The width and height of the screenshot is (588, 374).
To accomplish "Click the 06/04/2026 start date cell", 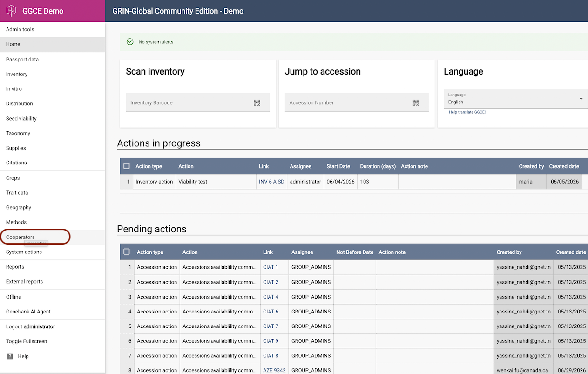I will 340,182.
